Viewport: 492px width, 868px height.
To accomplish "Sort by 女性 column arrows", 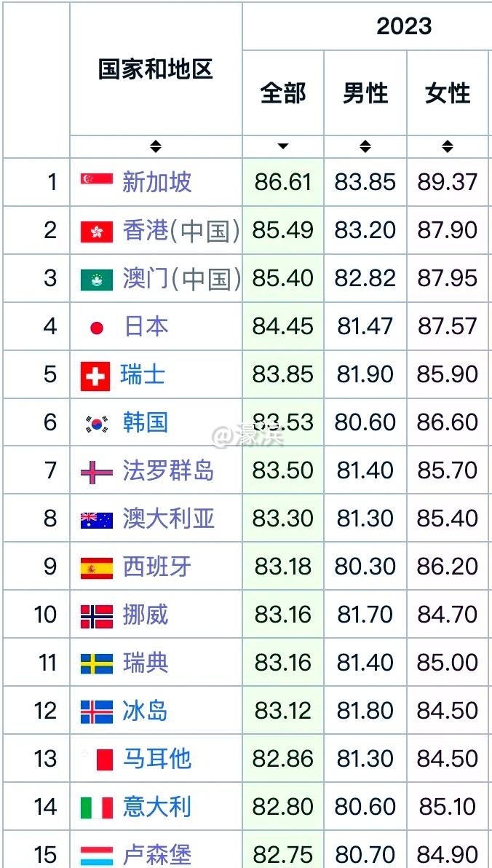I will [448, 147].
